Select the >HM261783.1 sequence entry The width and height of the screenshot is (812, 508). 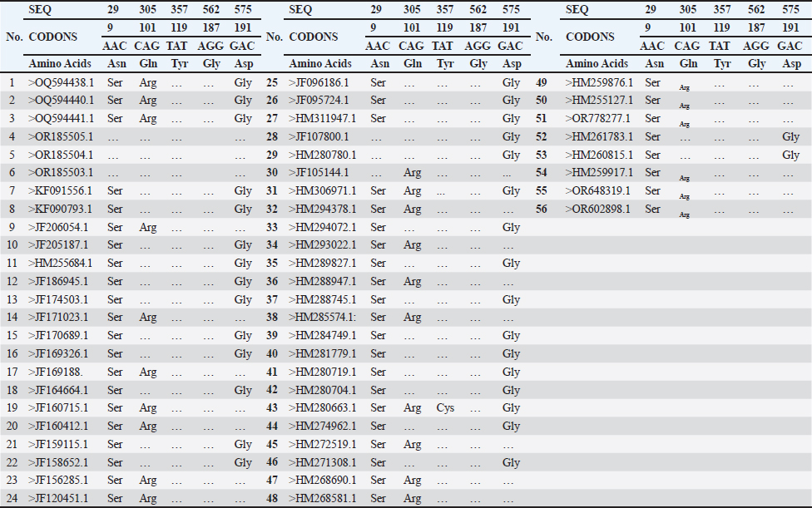click(599, 136)
